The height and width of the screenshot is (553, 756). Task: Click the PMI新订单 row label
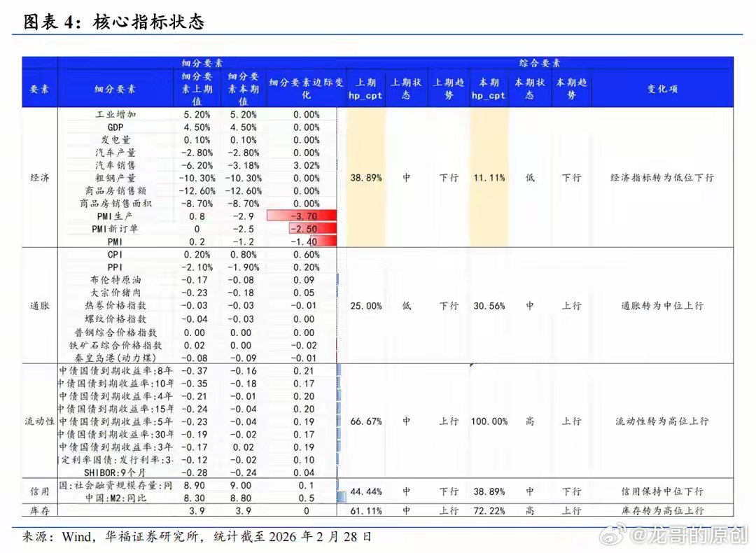pos(115,229)
